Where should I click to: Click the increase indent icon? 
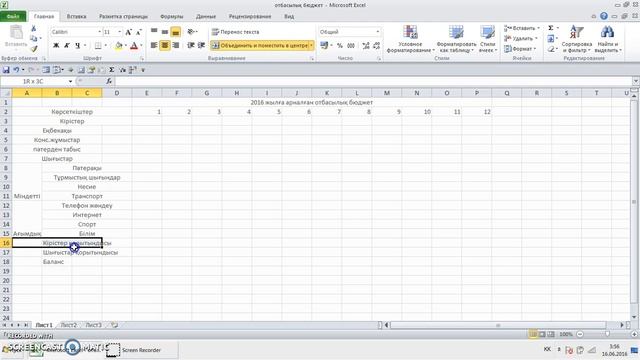(x=201, y=45)
